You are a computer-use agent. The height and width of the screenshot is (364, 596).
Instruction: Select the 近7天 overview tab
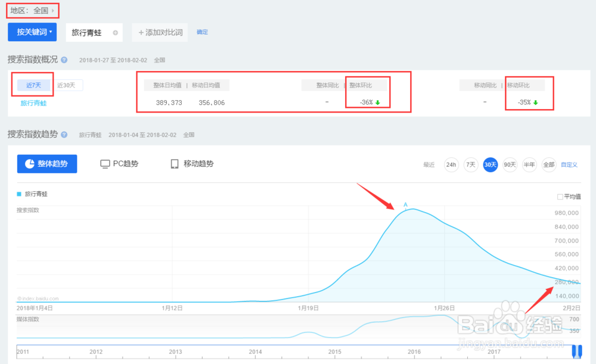[x=33, y=85]
